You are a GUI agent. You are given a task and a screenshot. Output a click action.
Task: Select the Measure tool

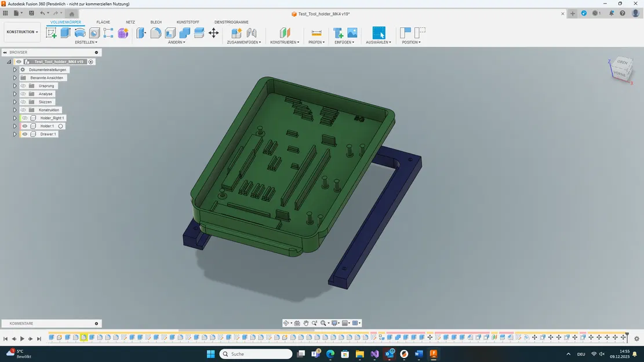click(x=316, y=33)
